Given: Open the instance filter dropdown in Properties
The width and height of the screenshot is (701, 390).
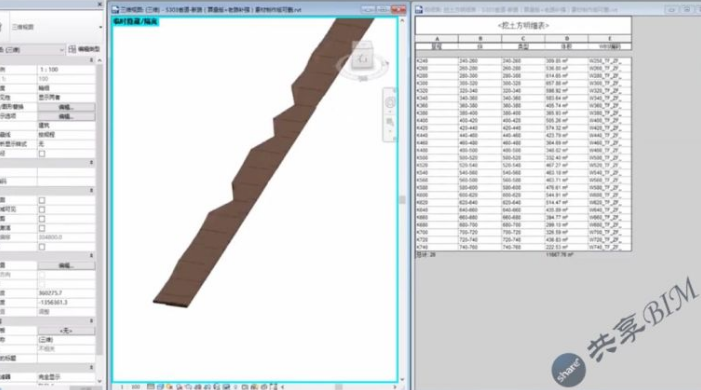Looking at the screenshot, I should click(x=62, y=50).
